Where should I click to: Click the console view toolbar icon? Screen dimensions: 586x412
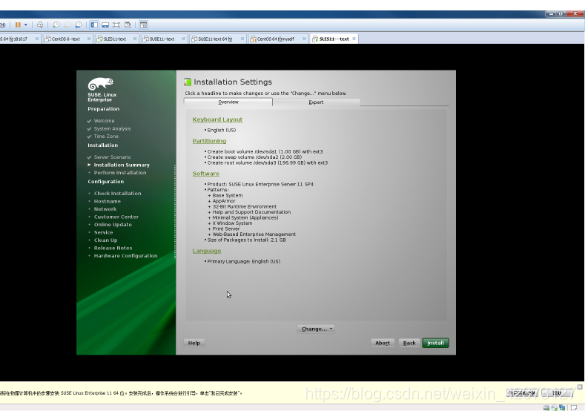[144, 25]
